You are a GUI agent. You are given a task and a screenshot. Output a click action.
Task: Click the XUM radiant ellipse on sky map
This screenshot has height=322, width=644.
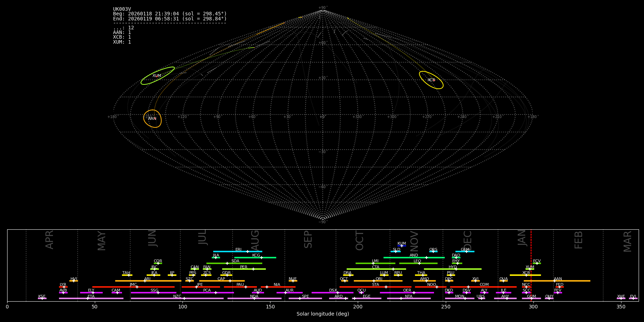[157, 76]
